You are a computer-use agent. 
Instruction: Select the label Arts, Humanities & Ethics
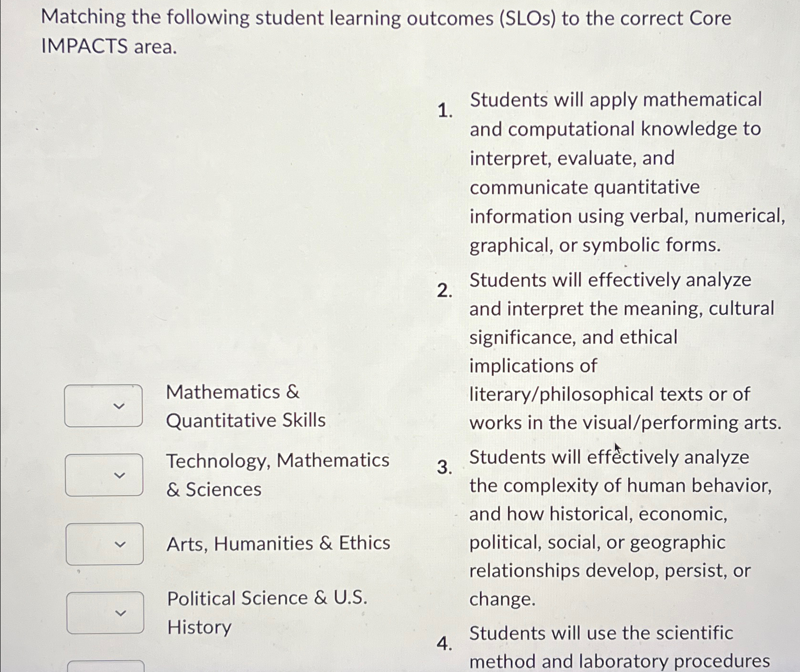[x=278, y=543]
